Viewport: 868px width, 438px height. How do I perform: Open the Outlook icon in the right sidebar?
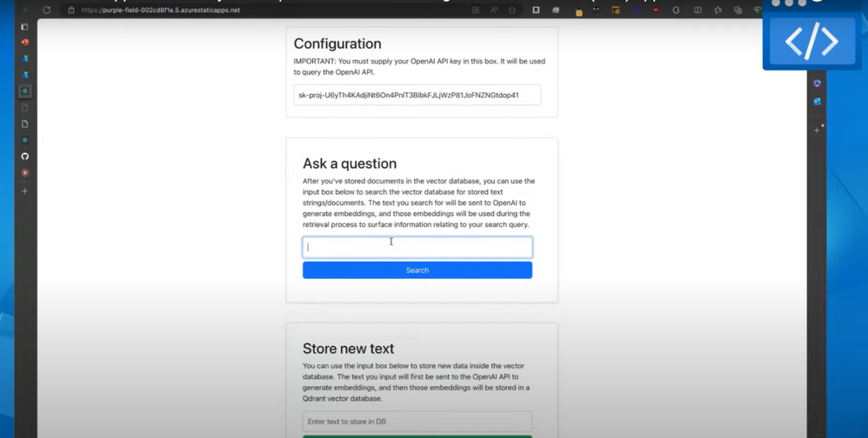pos(817,102)
